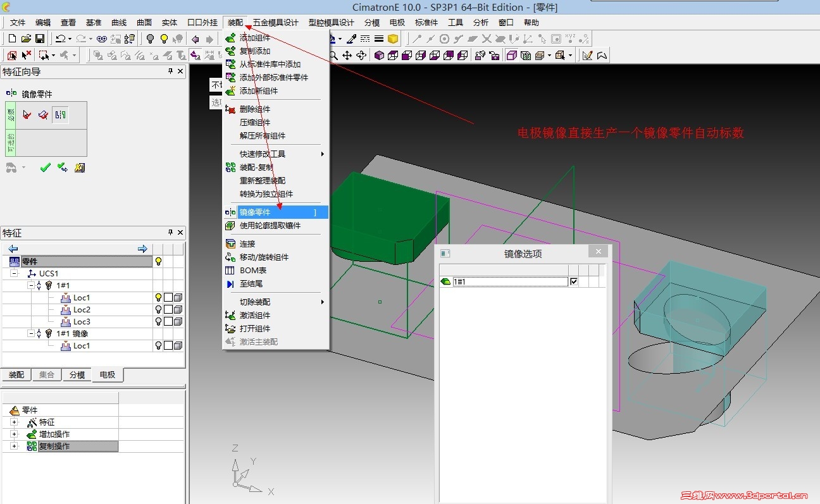Click the gray light bulb hide icon
This screenshot has width=820, height=504.
coord(150,39)
